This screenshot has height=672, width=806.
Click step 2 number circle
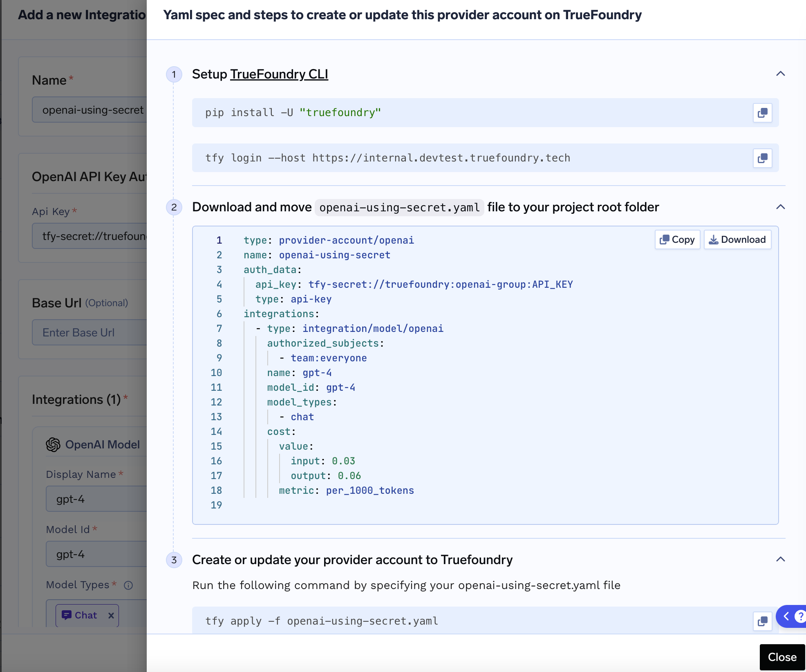(x=174, y=207)
